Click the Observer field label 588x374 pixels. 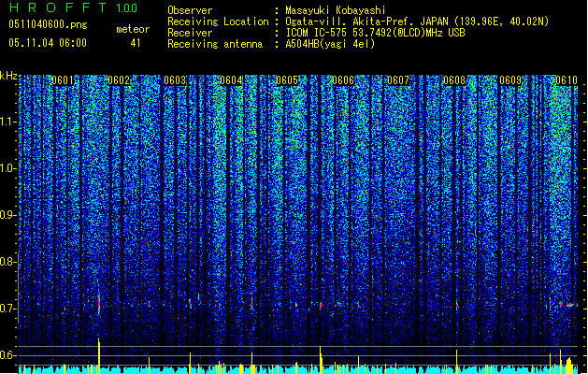(x=190, y=10)
